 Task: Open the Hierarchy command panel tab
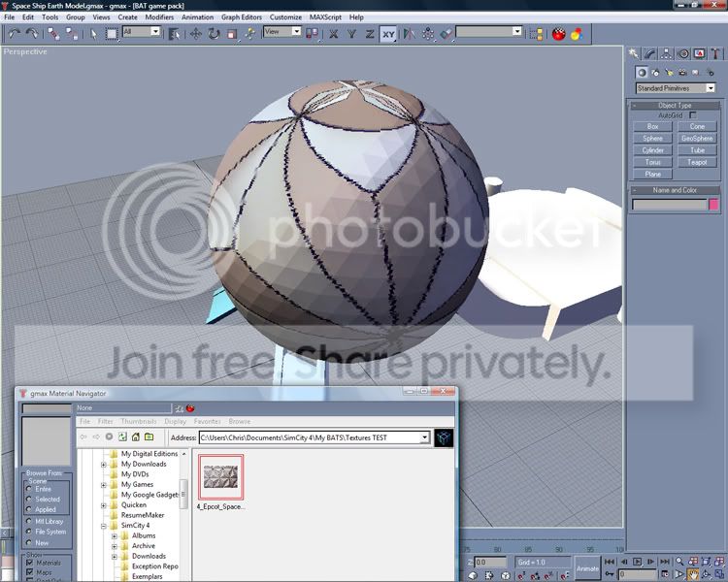coord(666,54)
